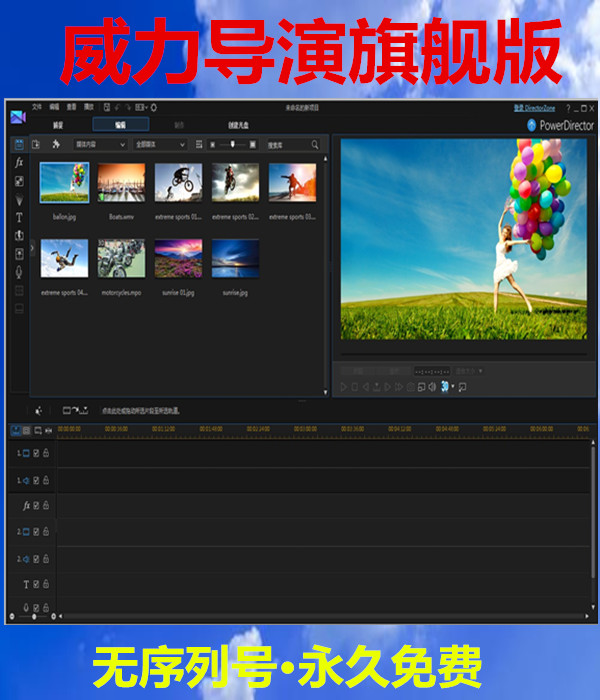Toggle enable checkbox for video track 2
This screenshot has width=600, height=700.
coord(36,532)
